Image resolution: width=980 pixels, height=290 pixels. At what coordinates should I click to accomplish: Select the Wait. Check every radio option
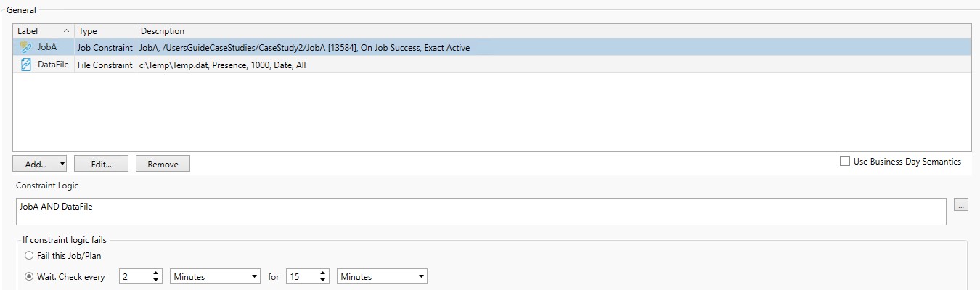(x=29, y=277)
